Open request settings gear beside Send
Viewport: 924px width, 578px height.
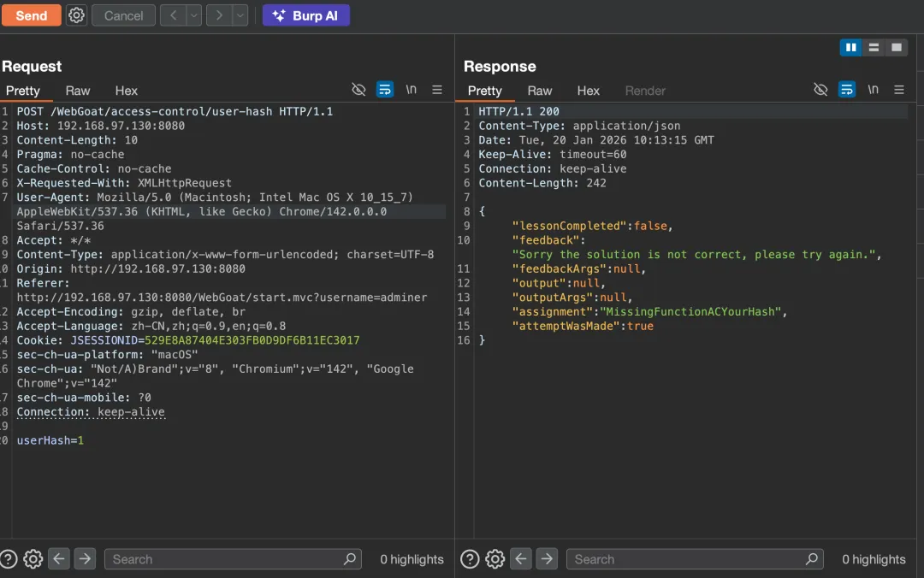[x=77, y=15]
